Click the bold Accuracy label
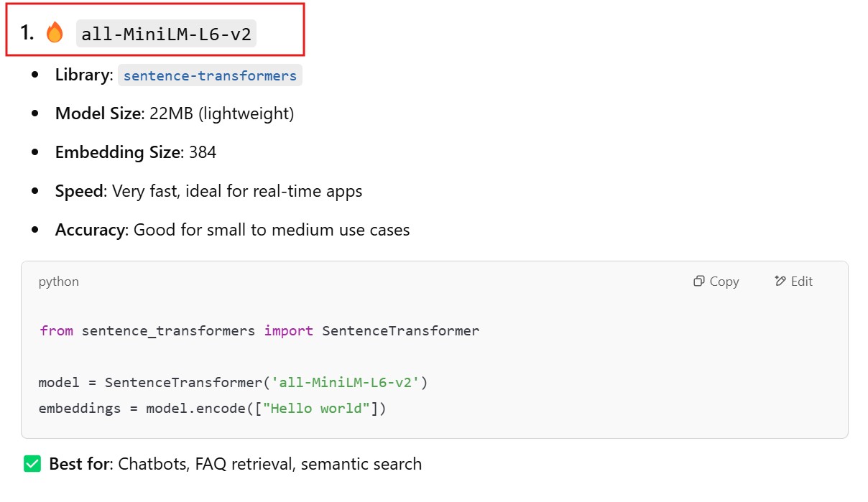868x502 pixels. click(89, 230)
